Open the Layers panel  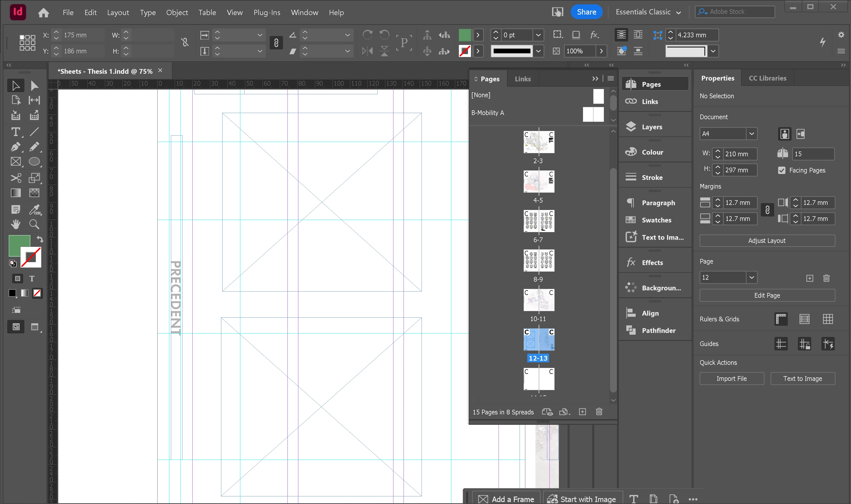pos(651,127)
